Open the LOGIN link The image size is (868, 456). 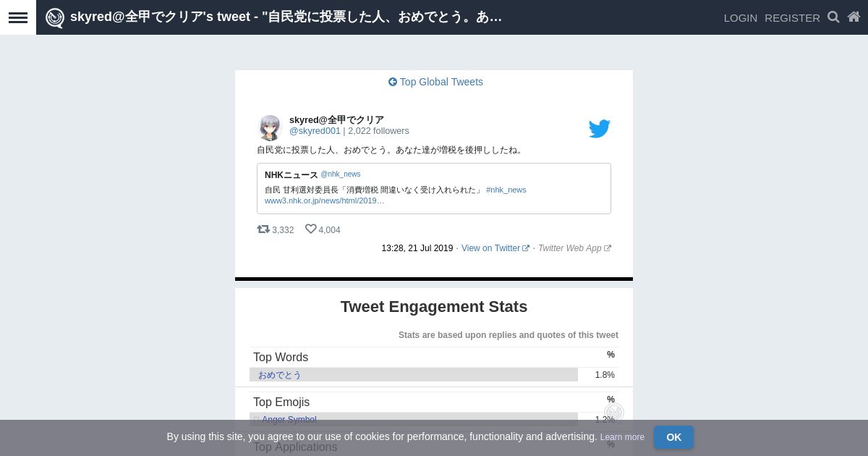pos(741,18)
